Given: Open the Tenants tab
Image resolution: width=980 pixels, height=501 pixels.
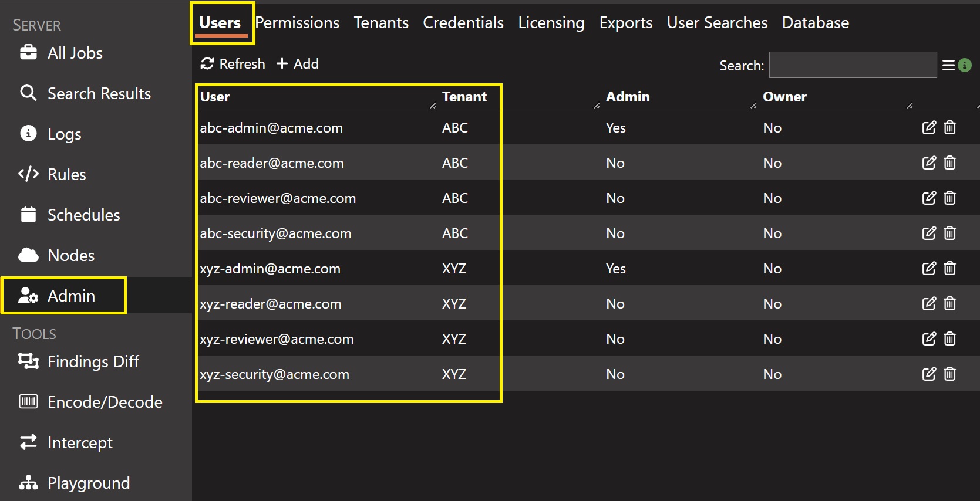Looking at the screenshot, I should pos(381,23).
